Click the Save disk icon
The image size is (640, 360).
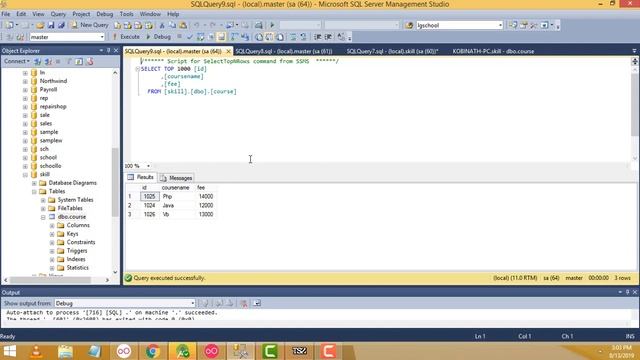[x=51, y=25]
